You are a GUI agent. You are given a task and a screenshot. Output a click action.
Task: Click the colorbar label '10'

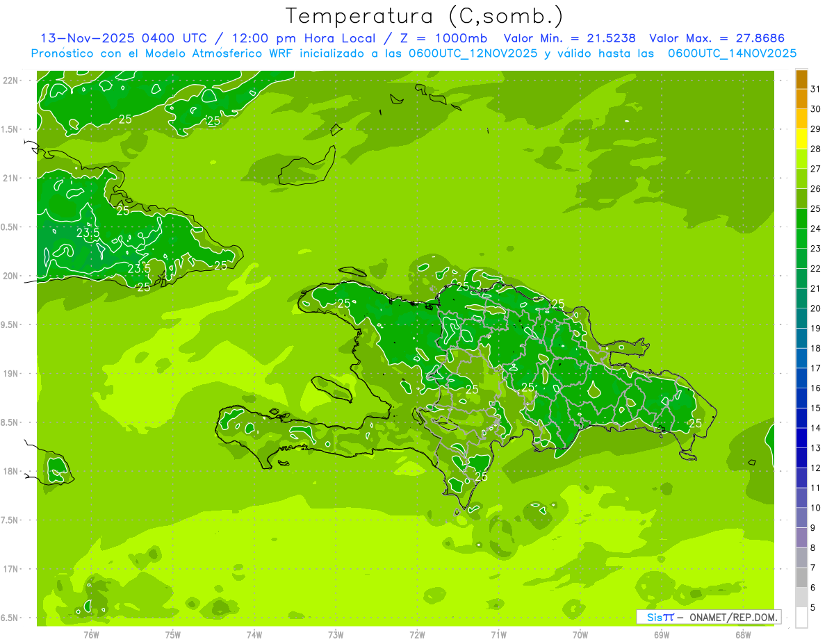[816, 508]
